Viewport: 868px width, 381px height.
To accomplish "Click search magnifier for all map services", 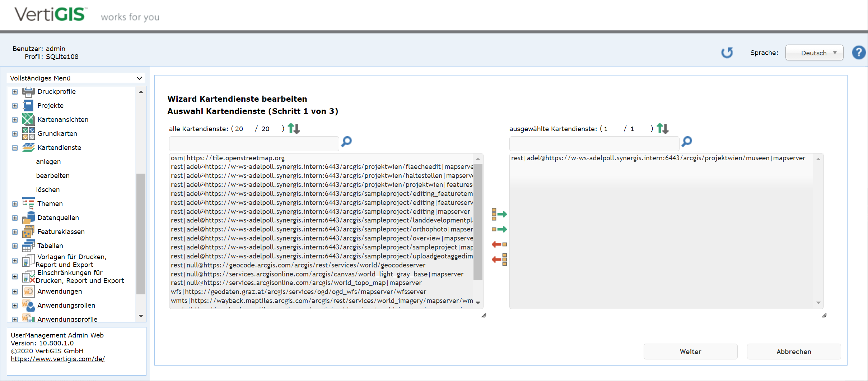I will (346, 142).
